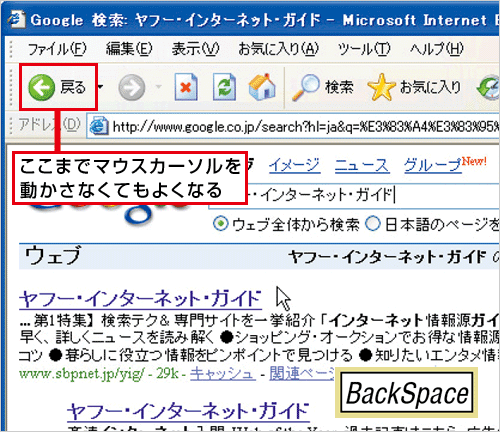500x432 pixels.
Task: Open the イメージ search link
Action: (x=295, y=165)
